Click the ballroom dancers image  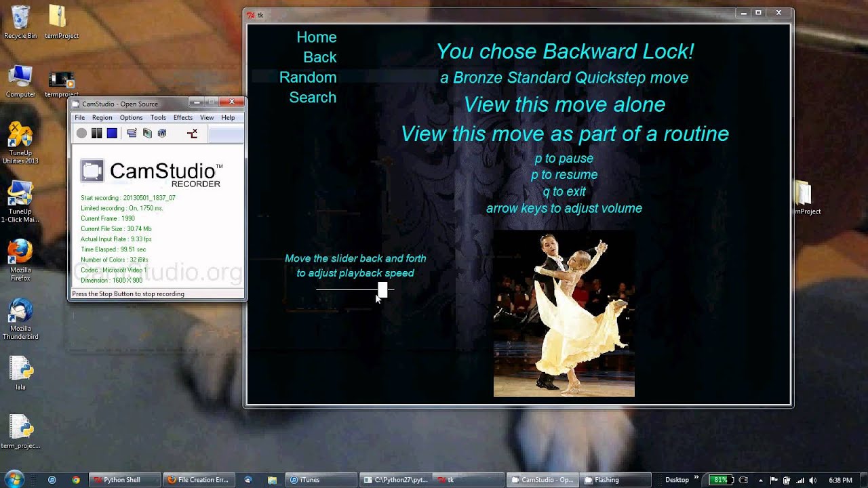pos(564,314)
